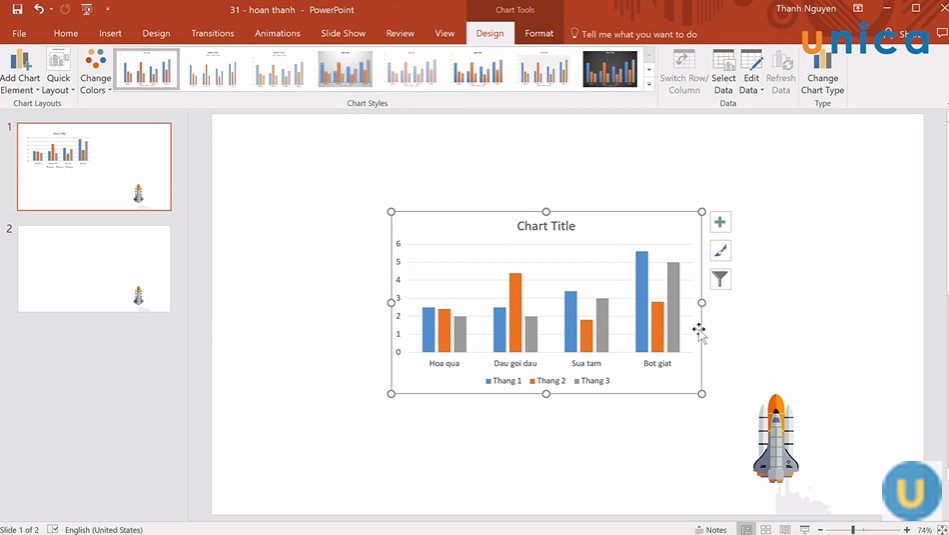Image resolution: width=949 pixels, height=535 pixels.
Task: Click the Bot giat axis label
Action: pyautogui.click(x=657, y=363)
